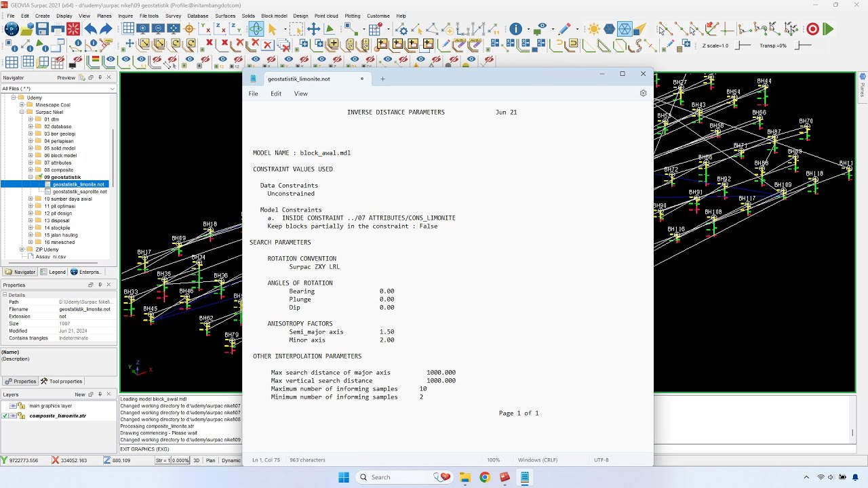Click the Print icon in Surpac toolbar
Screen dimensions: 868x488
click(58, 29)
